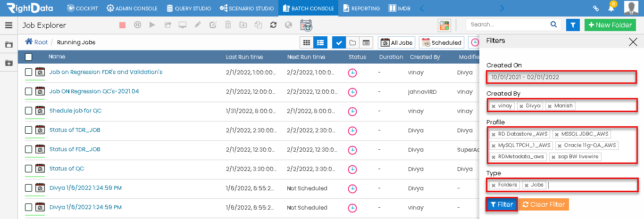The width and height of the screenshot is (644, 219).
Task: Remove 'Oracle 11g-QA_AWS' profile tag
Action: (559, 146)
